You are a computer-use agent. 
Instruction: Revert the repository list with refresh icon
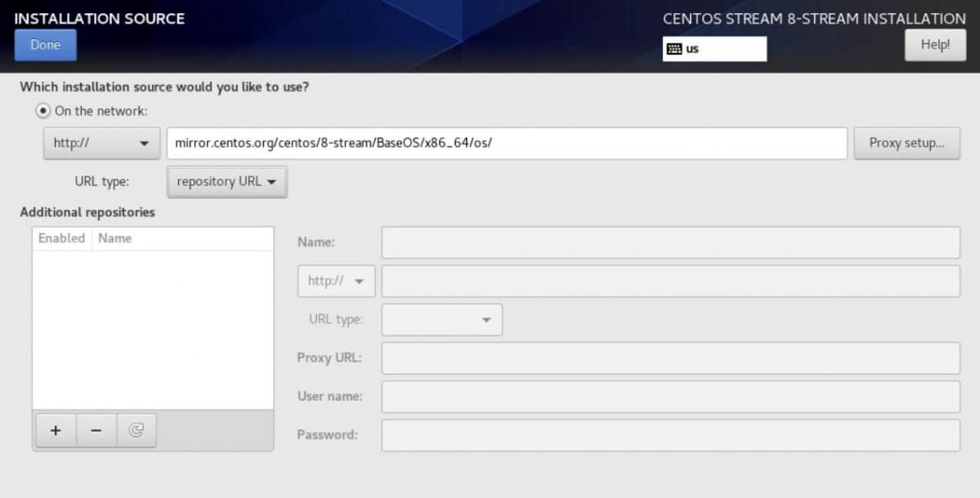136,430
